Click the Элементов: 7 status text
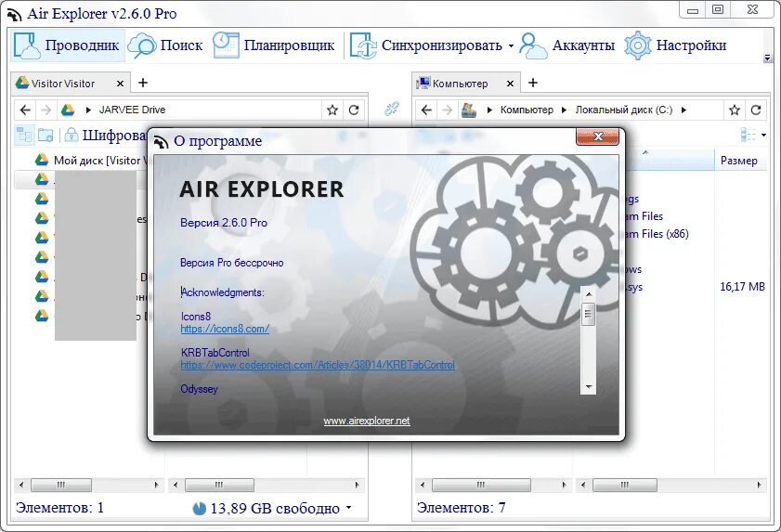The width and height of the screenshot is (781, 532). [462, 508]
